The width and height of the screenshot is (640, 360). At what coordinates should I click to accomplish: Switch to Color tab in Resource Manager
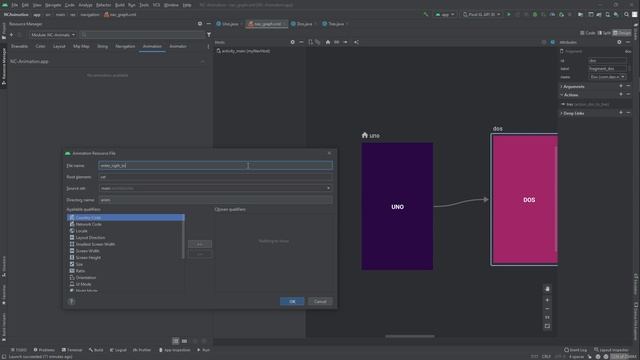(x=40, y=46)
